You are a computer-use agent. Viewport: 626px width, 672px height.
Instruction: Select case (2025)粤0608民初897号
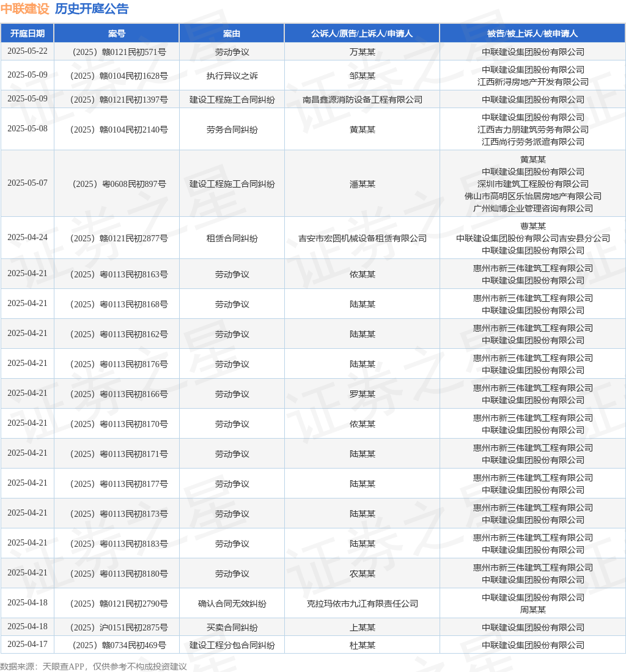click(x=119, y=184)
